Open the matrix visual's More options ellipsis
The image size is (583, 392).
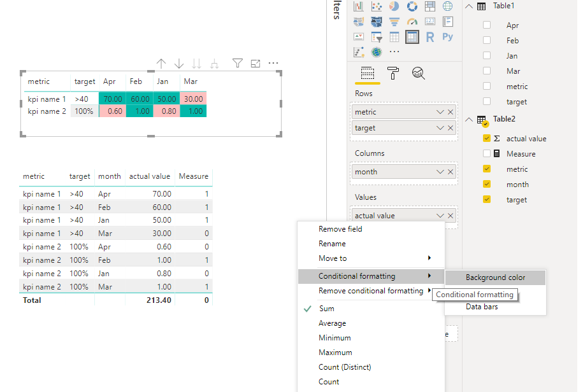click(273, 63)
